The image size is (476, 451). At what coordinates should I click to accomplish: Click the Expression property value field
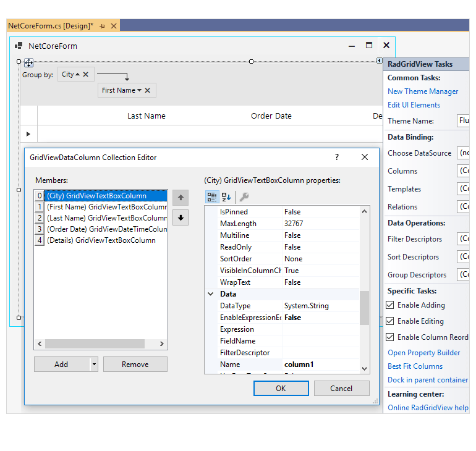(321, 329)
